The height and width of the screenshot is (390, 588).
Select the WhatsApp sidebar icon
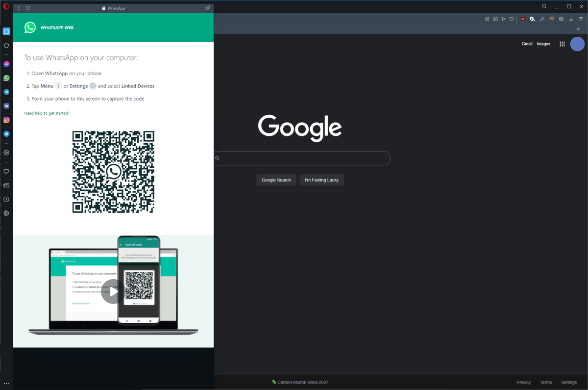(6, 78)
